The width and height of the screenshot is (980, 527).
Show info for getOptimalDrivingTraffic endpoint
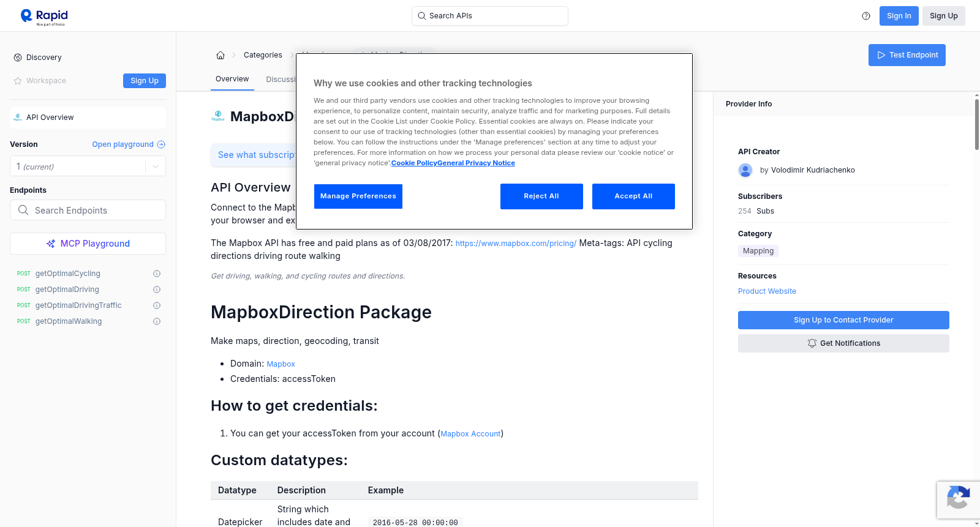(x=157, y=305)
